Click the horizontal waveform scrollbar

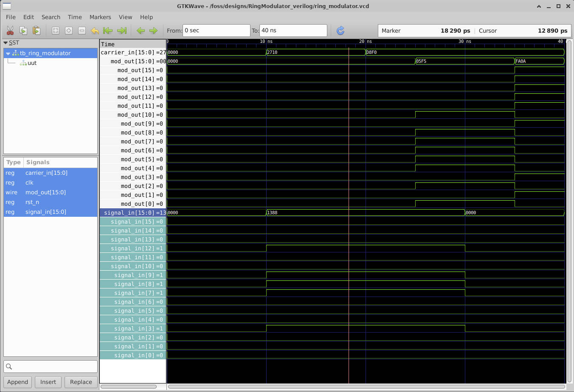tap(366, 386)
